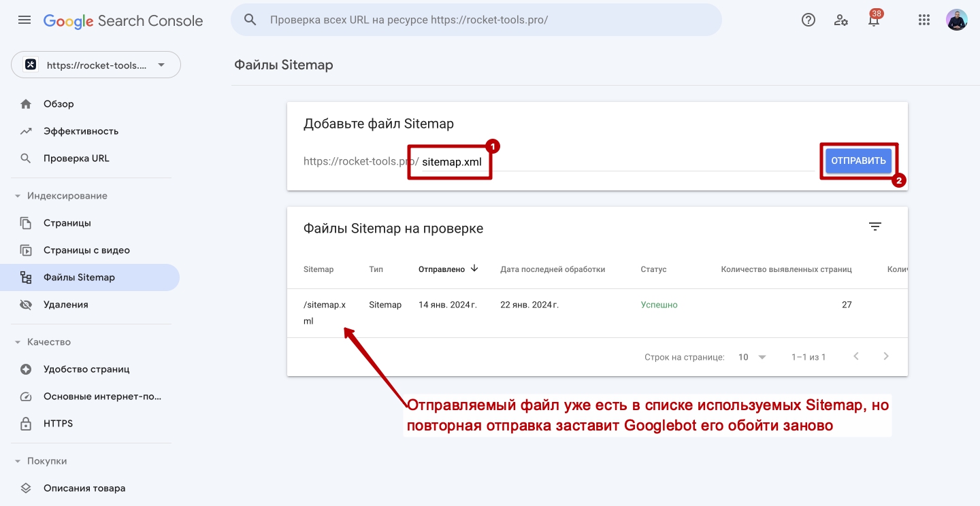The height and width of the screenshot is (506, 980).
Task: Click the HTTPS padlock icon
Action: [26, 424]
